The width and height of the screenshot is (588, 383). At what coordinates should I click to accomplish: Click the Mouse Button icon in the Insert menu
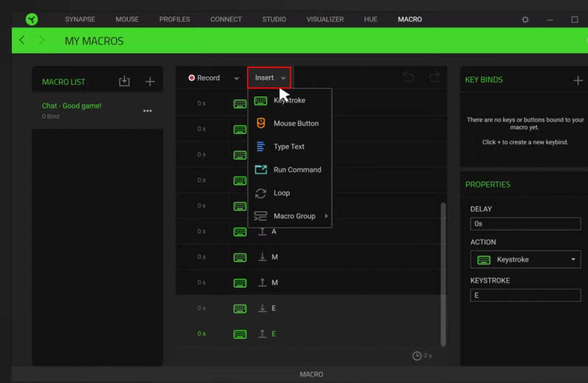click(x=261, y=123)
